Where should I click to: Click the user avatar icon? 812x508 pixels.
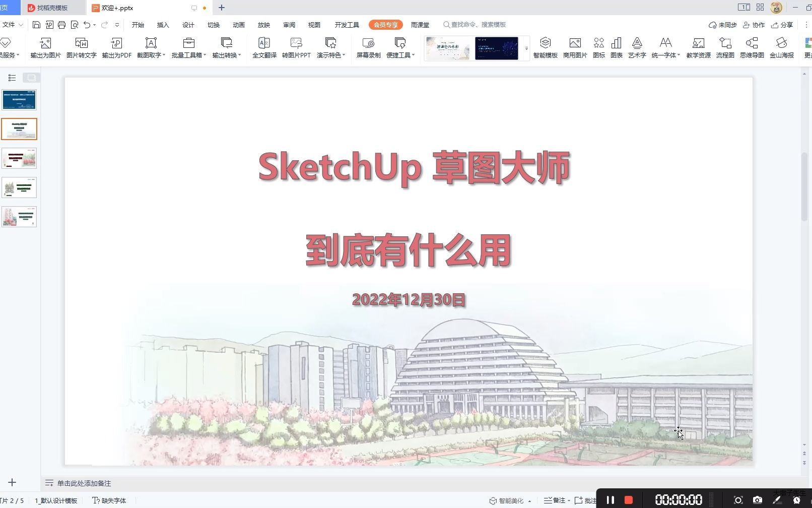click(776, 8)
